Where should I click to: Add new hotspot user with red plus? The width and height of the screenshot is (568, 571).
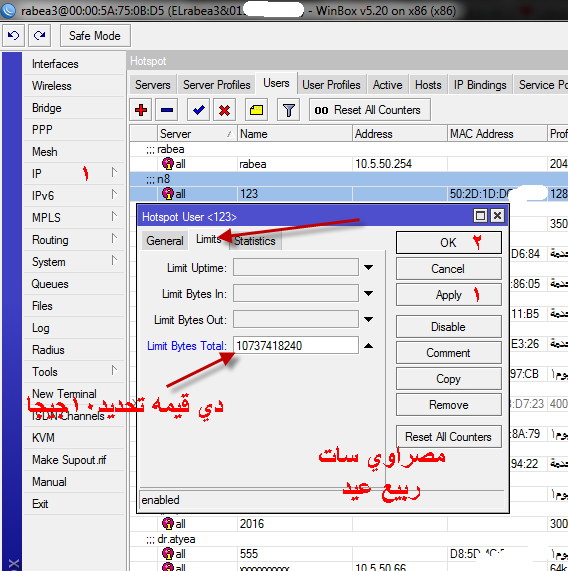click(x=141, y=110)
